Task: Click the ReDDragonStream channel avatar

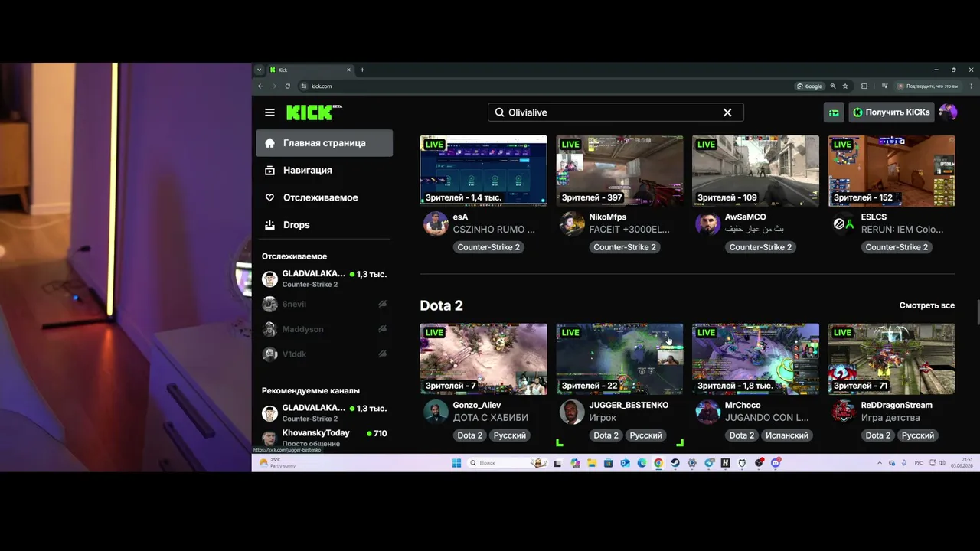Action: (x=844, y=412)
